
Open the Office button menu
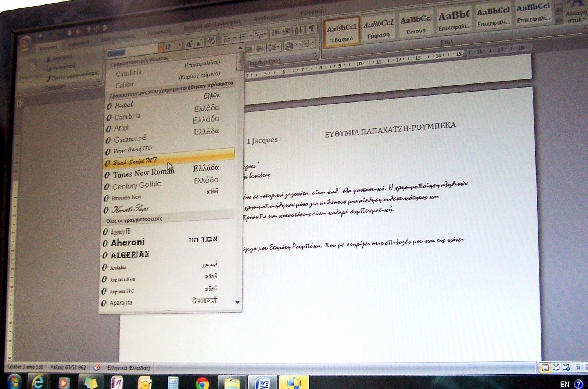[x=26, y=44]
